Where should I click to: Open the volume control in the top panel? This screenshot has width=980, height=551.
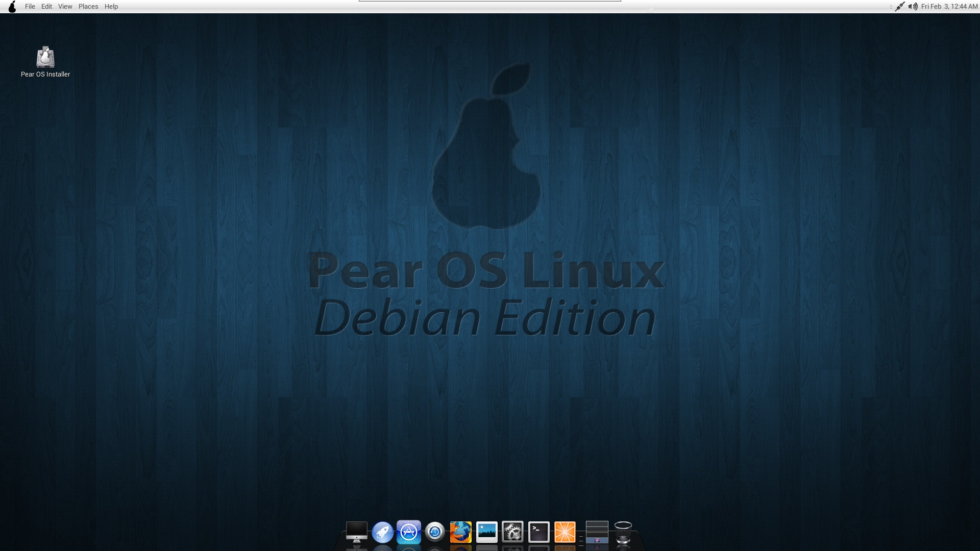click(x=913, y=7)
